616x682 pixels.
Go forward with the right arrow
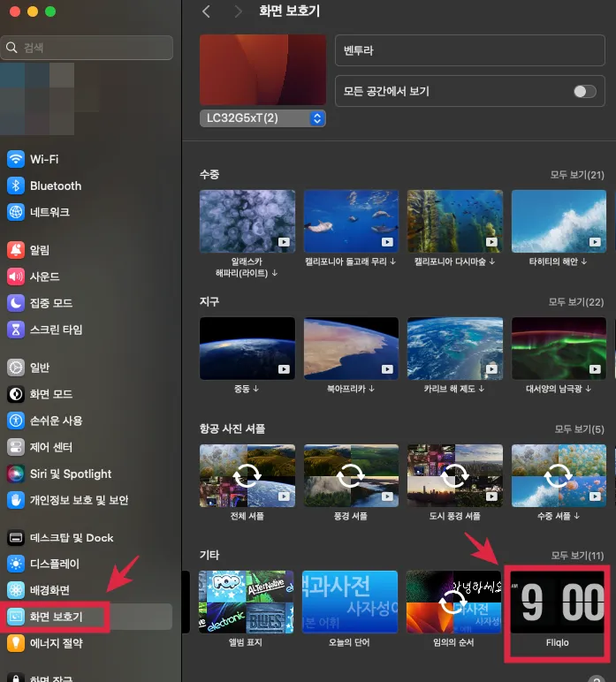(x=238, y=11)
